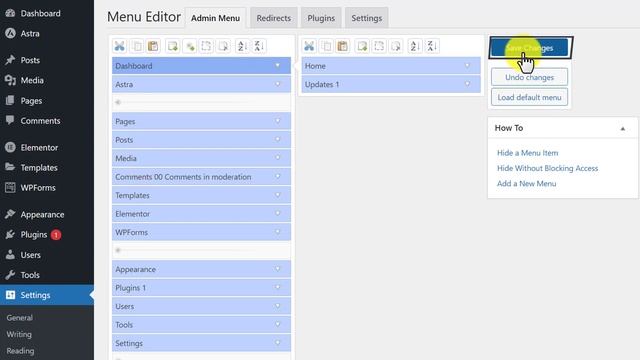Paste icon in the top-level menu toolbar
Image resolution: width=640 pixels, height=360 pixels.
tap(153, 46)
